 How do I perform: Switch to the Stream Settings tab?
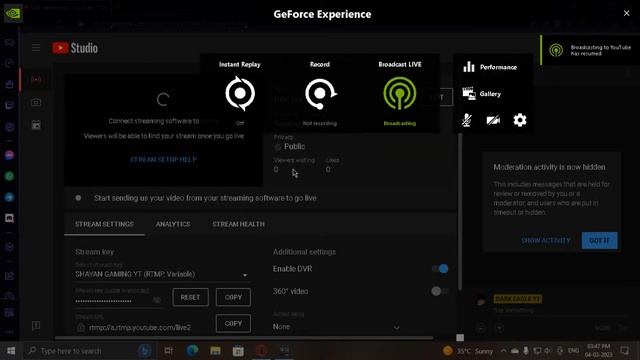point(104,224)
